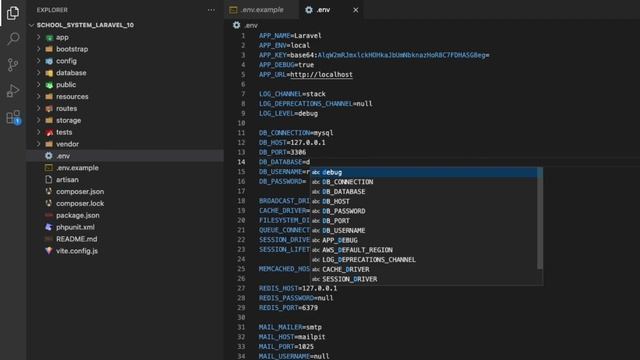Open Run and Debug view icon

(x=13, y=91)
